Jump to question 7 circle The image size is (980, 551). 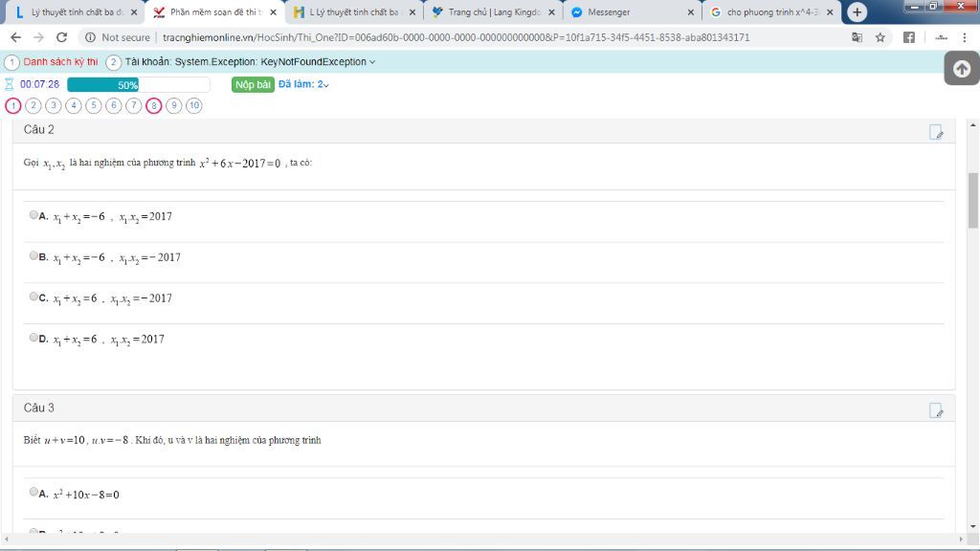(x=133, y=105)
